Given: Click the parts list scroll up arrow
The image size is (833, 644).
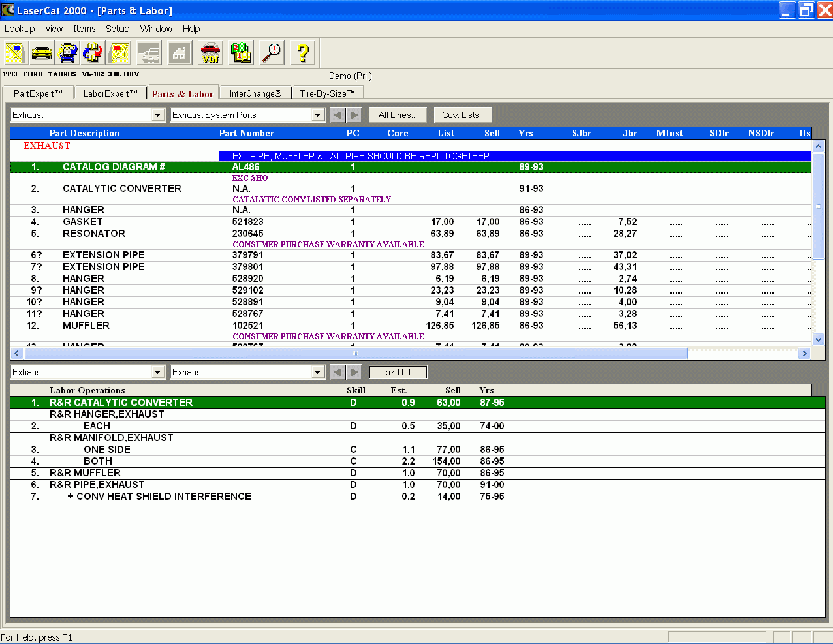Looking at the screenshot, I should coord(819,147).
